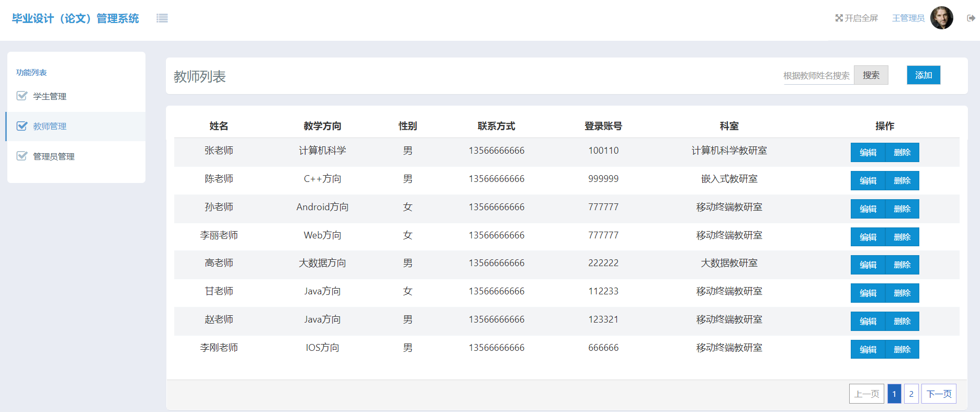Click the 王管理员 user link
980x412 pixels.
908,18
